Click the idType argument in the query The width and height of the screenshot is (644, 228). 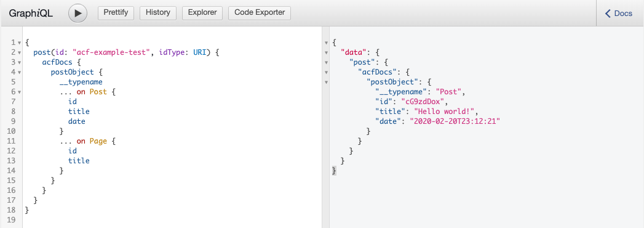tap(172, 52)
